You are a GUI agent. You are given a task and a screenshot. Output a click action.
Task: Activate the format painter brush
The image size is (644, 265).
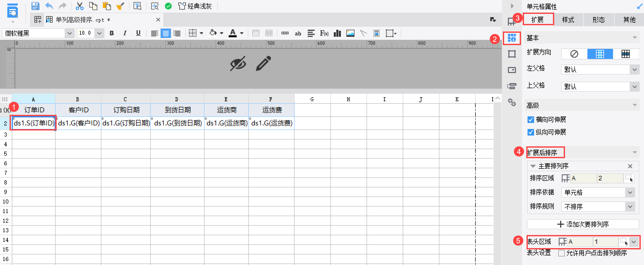pyautogui.click(x=120, y=6)
